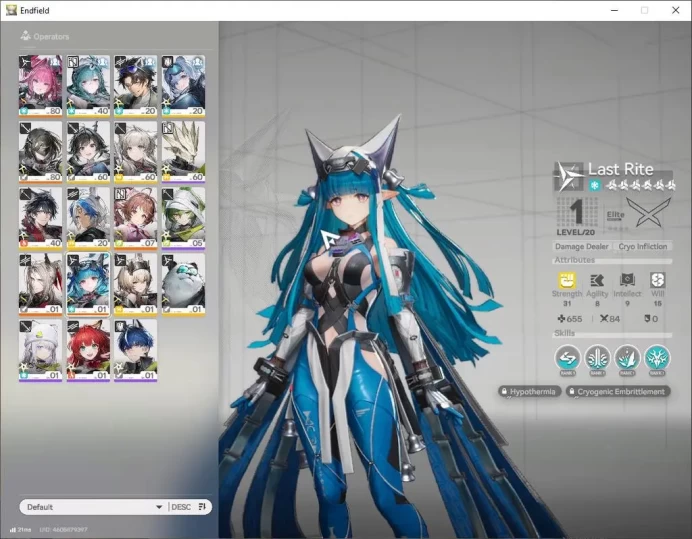692x539 pixels.
Task: Click the sort order arrows icon next to DESC
Action: [x=202, y=506]
